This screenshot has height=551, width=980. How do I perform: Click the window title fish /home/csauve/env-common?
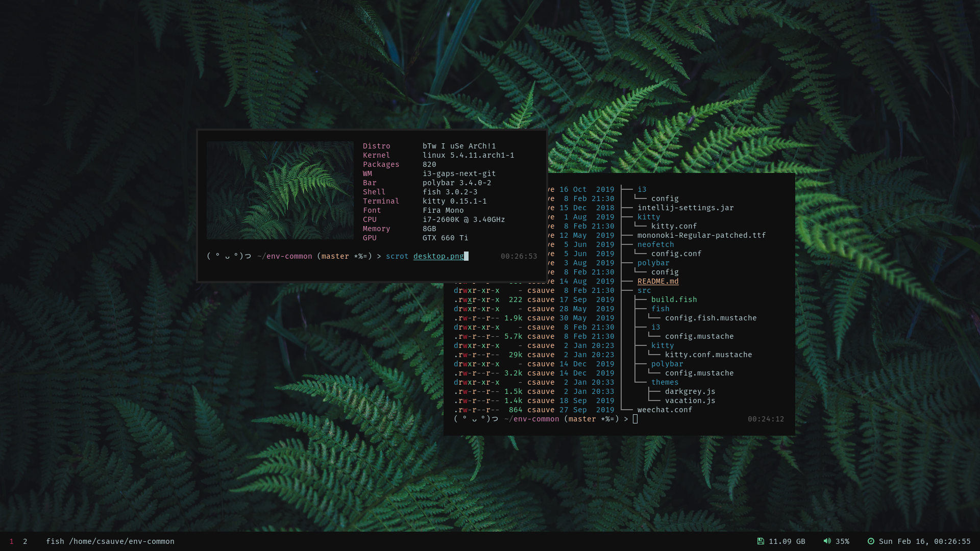click(x=110, y=541)
